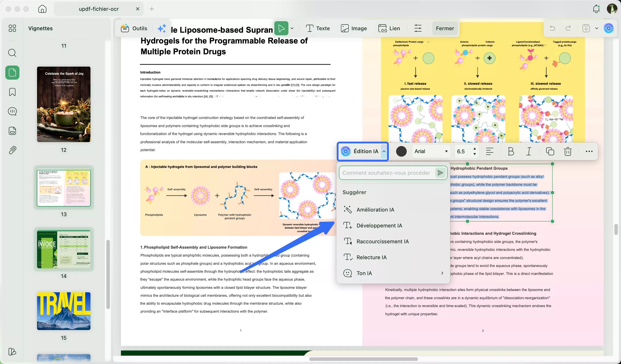Click the undo arrow icon
The height and width of the screenshot is (364, 621).
(552, 28)
